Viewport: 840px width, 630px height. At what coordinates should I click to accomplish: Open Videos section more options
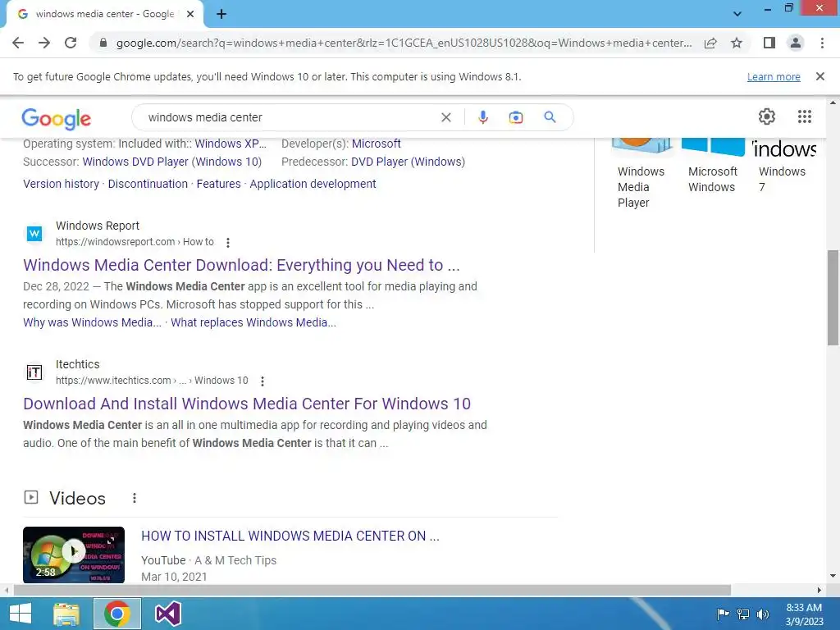coord(135,498)
